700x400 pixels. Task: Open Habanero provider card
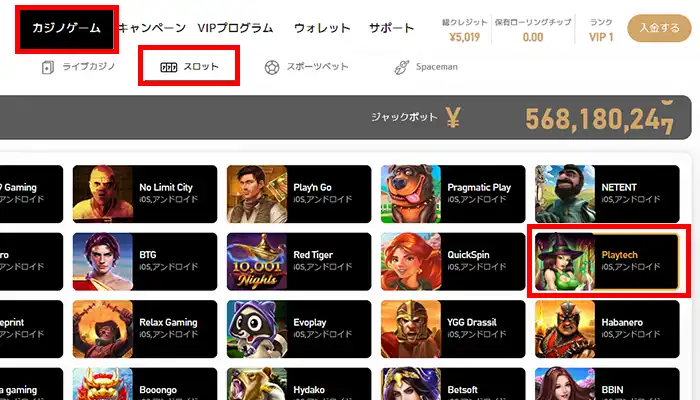coord(607,329)
